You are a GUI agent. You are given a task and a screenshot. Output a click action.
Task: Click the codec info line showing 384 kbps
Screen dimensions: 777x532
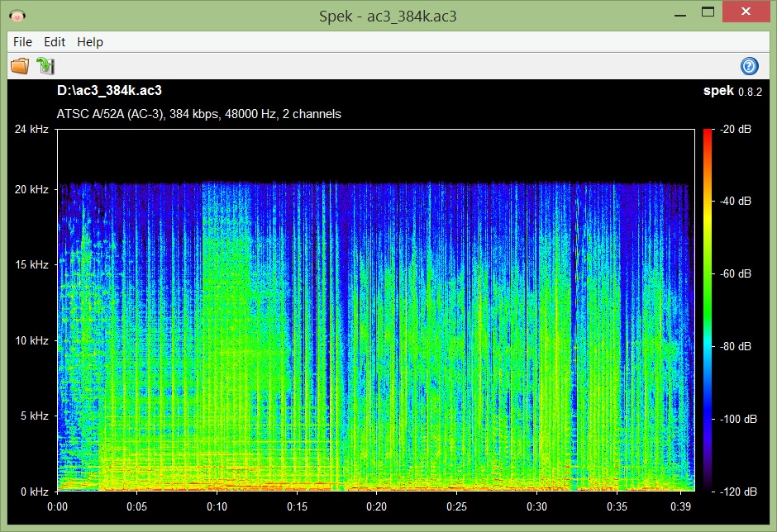pyautogui.click(x=198, y=114)
